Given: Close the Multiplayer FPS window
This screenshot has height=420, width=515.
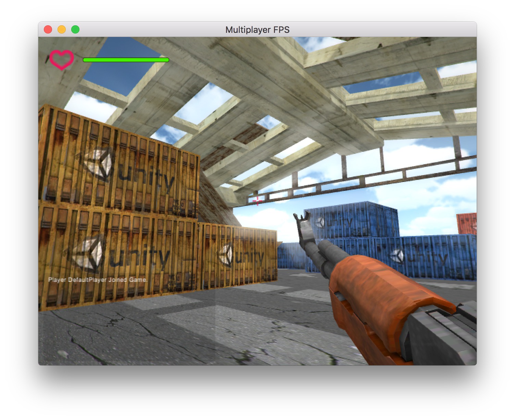Looking at the screenshot, I should (48, 30).
